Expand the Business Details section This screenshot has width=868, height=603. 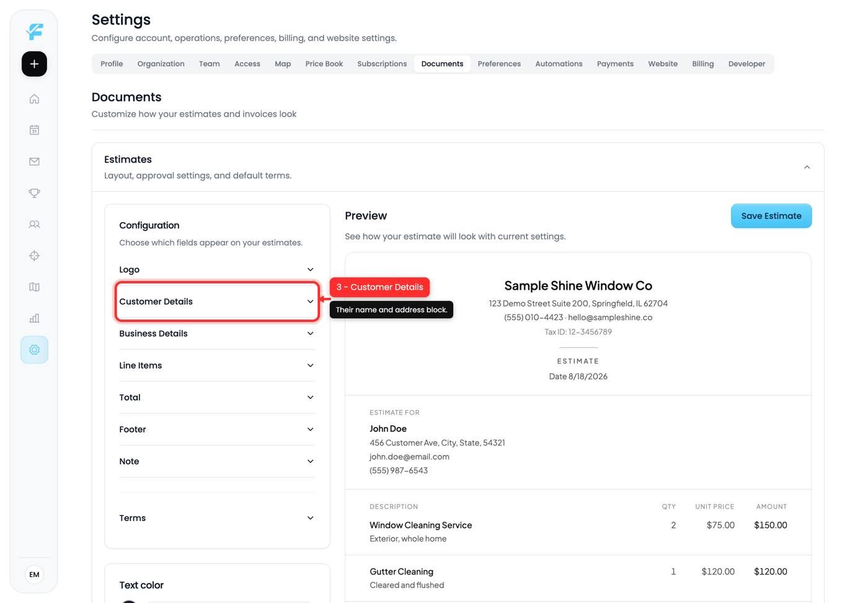tap(217, 334)
